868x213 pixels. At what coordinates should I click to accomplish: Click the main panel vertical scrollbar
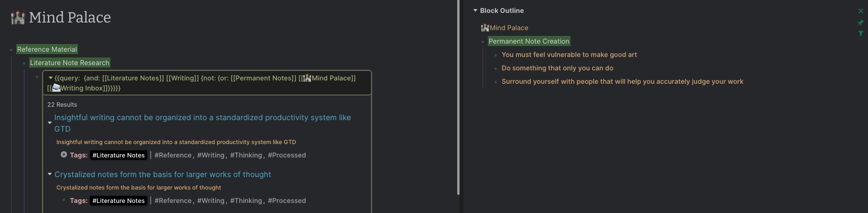[458, 96]
